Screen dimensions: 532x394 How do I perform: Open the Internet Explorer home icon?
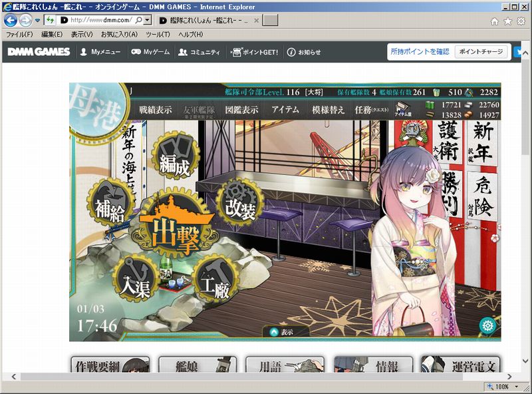tap(495, 21)
